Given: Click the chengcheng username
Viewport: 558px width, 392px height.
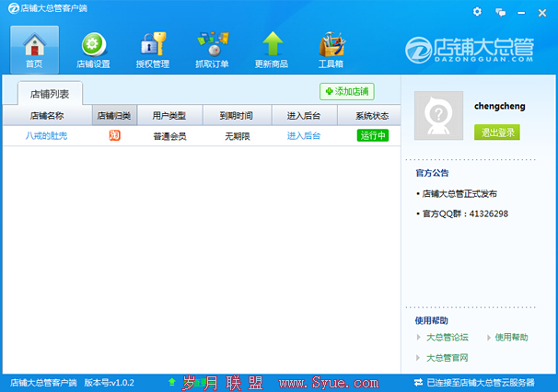Looking at the screenshot, I should click(x=500, y=107).
